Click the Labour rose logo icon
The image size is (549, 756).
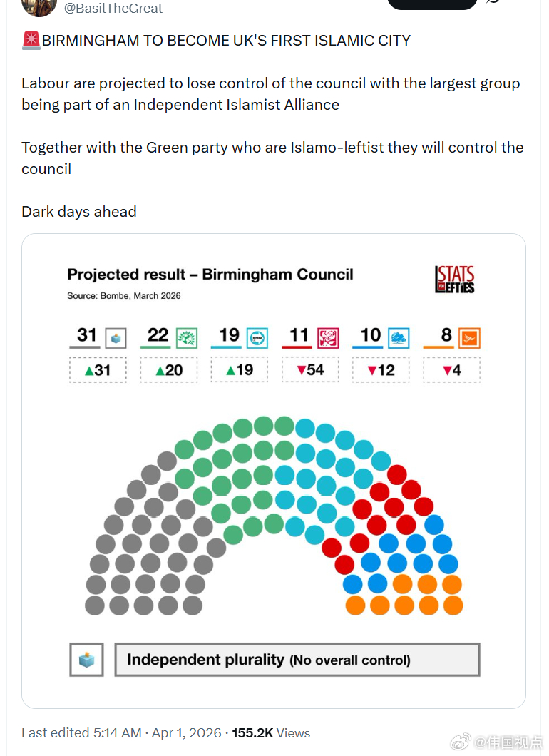tap(327, 337)
